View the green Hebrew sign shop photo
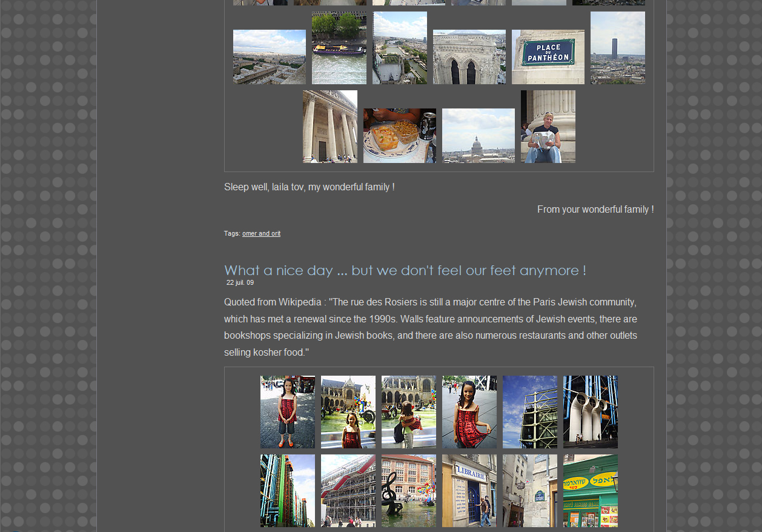 [590, 491]
